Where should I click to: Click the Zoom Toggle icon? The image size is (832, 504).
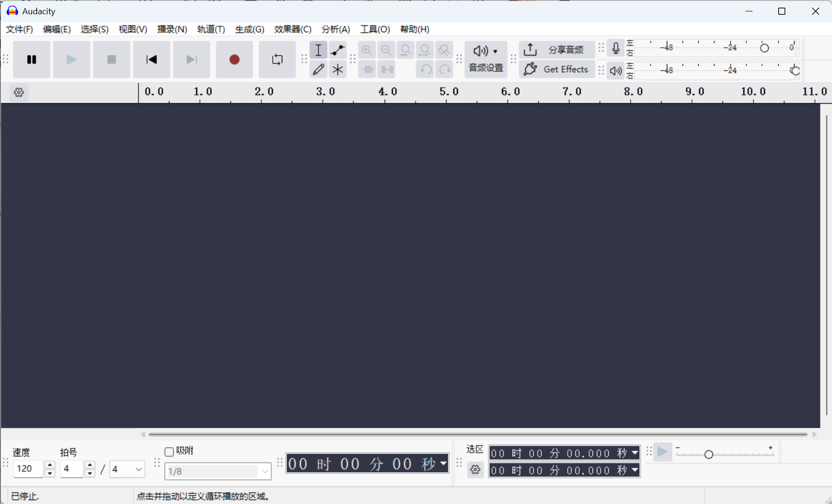coord(444,50)
